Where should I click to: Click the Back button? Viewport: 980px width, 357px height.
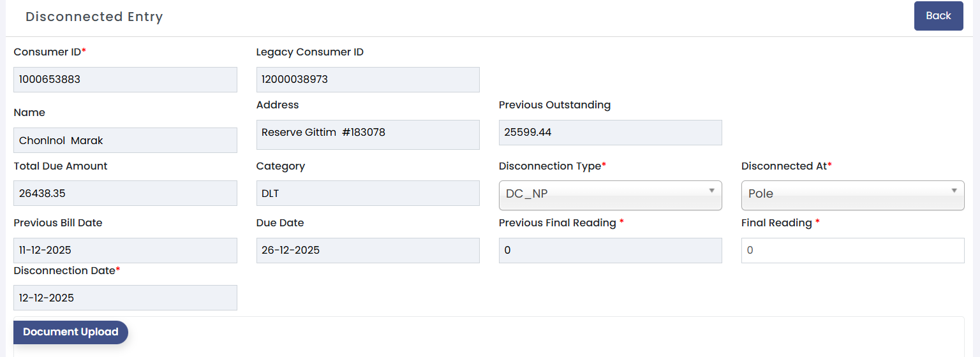[938, 16]
